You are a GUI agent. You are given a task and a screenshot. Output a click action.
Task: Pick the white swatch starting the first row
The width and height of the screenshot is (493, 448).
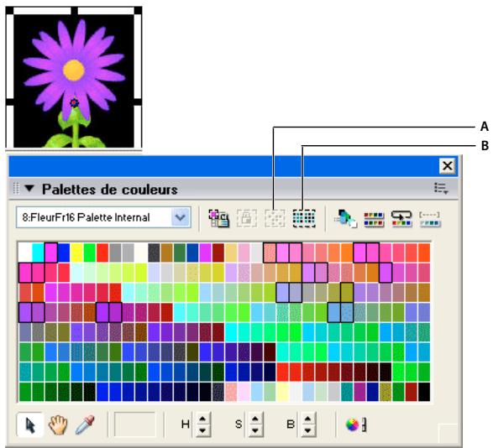[25, 253]
